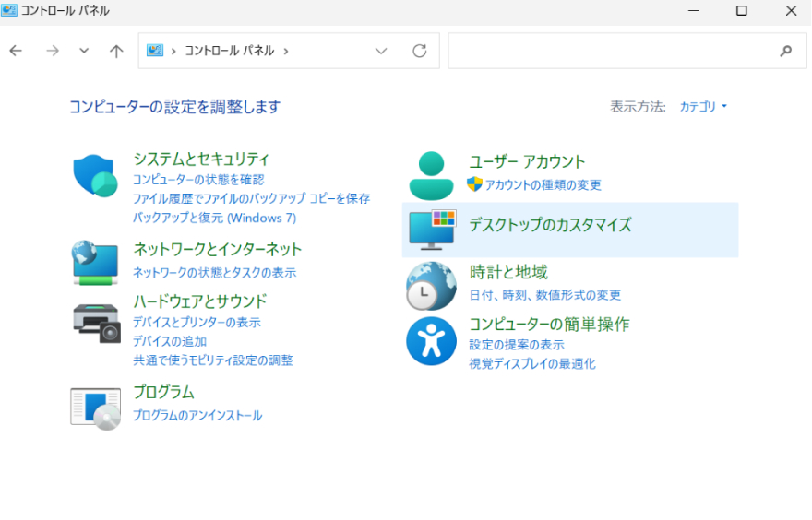Open ハードウェアとサウンド heading

pyautogui.click(x=200, y=301)
